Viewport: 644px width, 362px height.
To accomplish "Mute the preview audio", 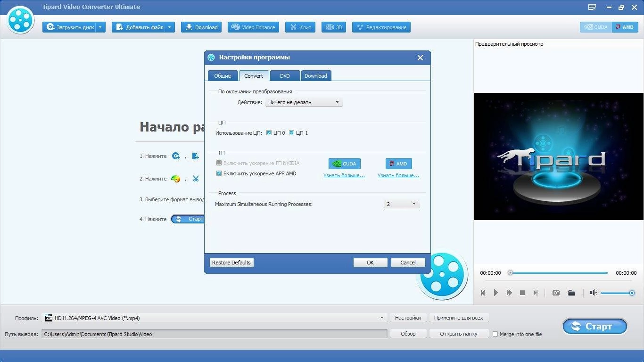I will 594,293.
